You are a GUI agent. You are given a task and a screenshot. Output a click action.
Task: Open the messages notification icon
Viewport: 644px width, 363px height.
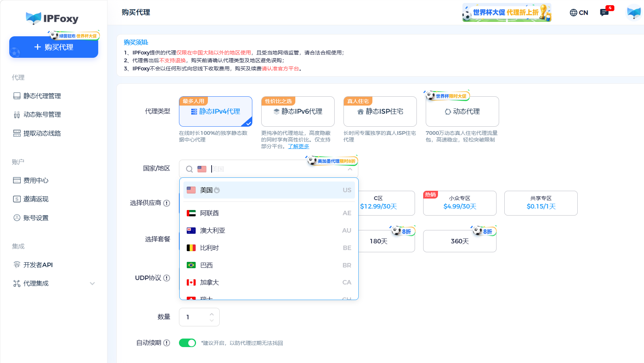tap(604, 13)
